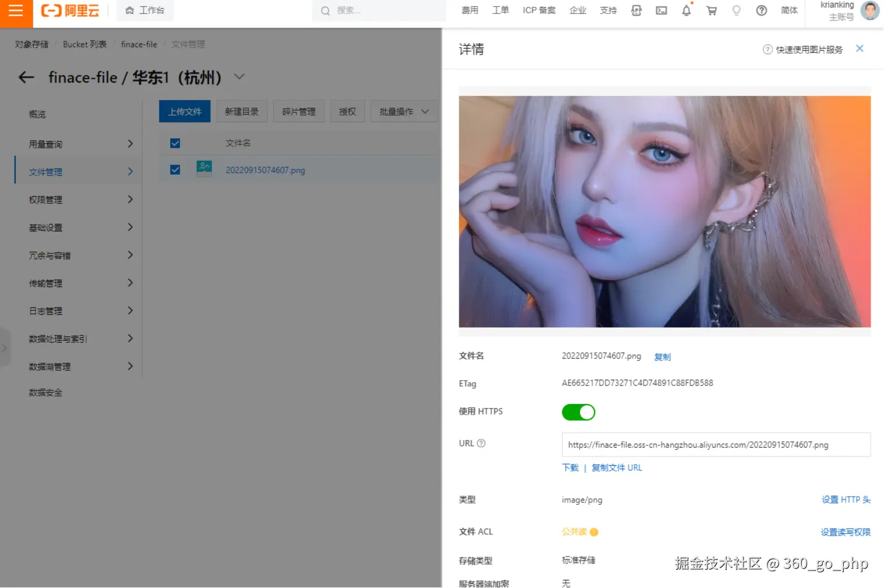Image resolution: width=884 pixels, height=588 pixels.
Task: Expand 日志管理 sidebar item
Action: pyautogui.click(x=79, y=311)
